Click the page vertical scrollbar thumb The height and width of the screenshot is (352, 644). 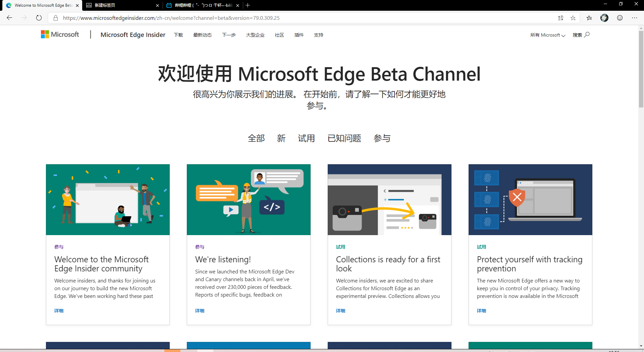coord(641,69)
